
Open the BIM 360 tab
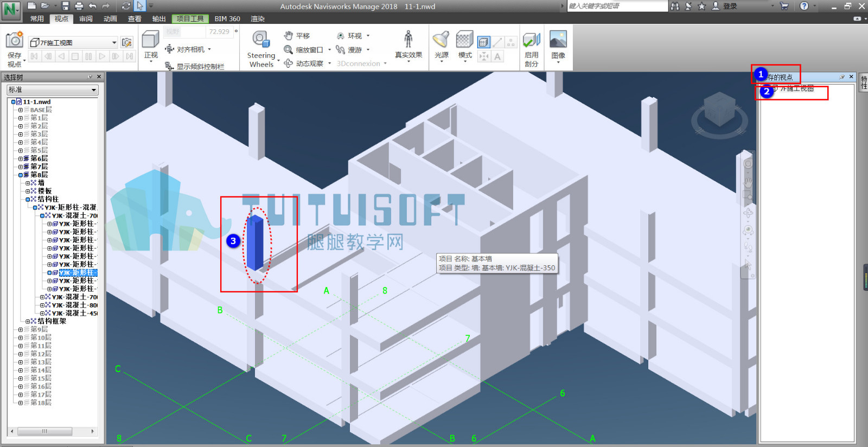pos(227,18)
